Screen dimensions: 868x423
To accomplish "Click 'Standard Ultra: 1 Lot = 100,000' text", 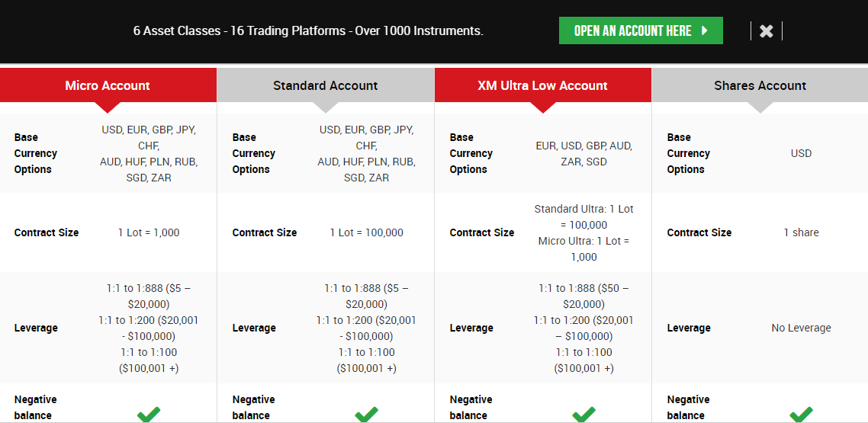I will click(x=583, y=216).
